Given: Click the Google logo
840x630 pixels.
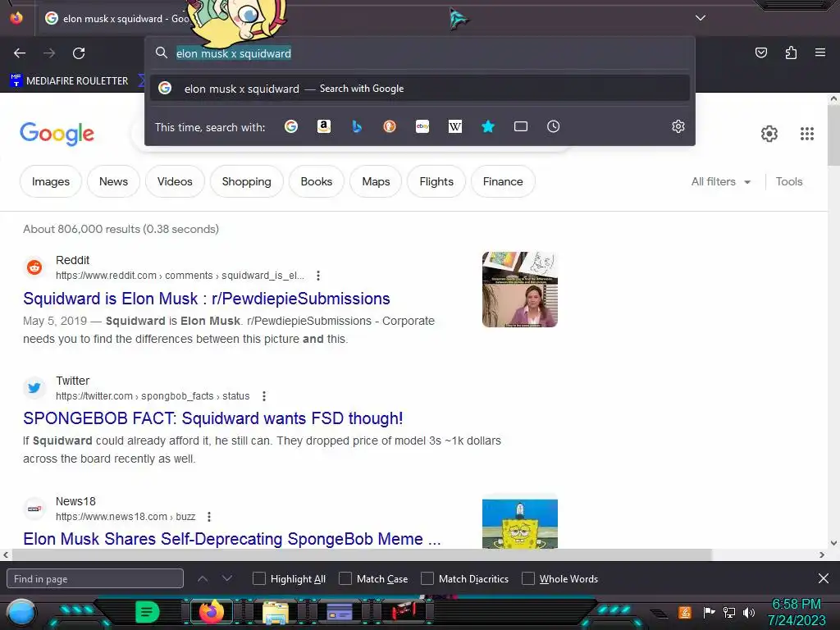Looking at the screenshot, I should [x=57, y=134].
